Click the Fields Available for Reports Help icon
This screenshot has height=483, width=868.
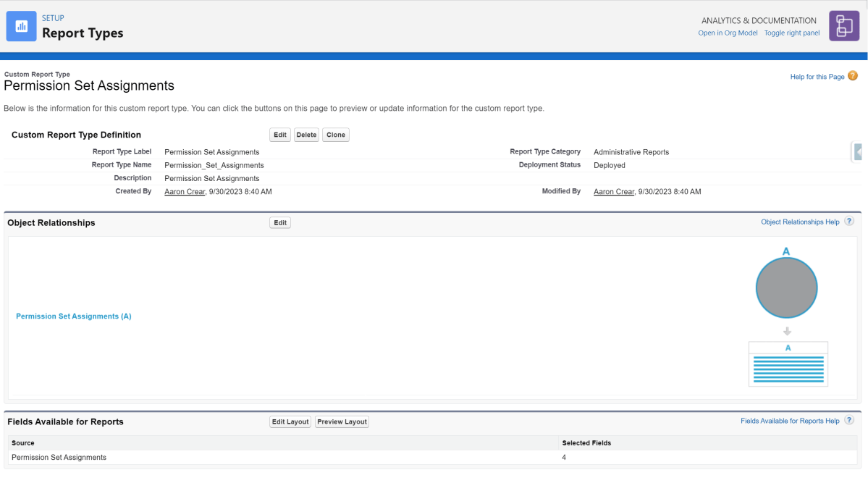(848, 420)
